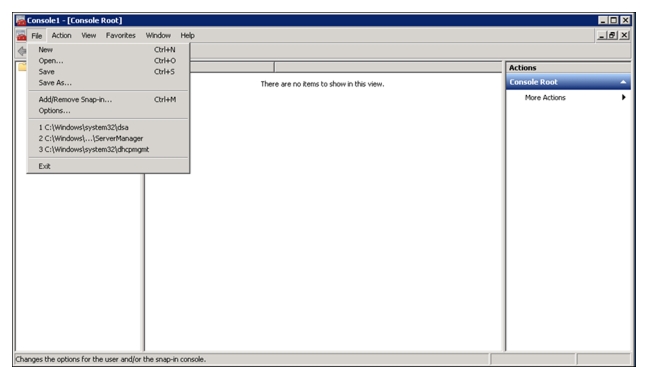Open the Action menu
This screenshot has width=649, height=380.
pos(61,36)
